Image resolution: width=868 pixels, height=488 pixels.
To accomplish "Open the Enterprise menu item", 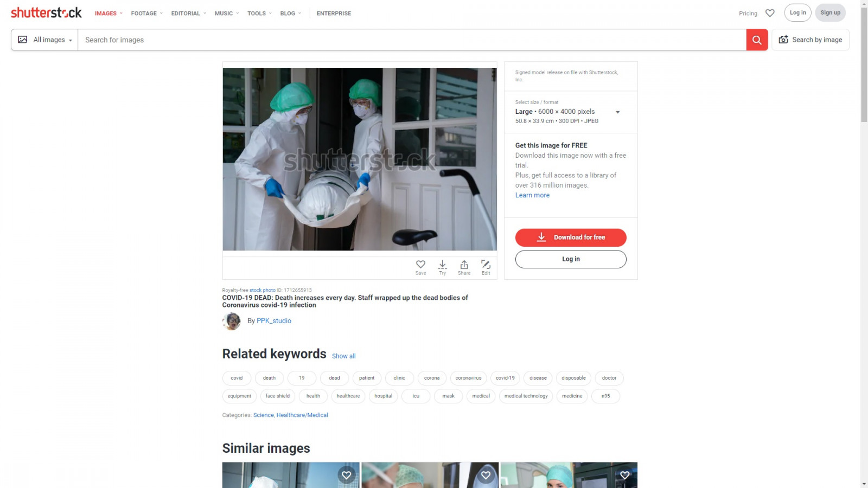I will click(334, 14).
